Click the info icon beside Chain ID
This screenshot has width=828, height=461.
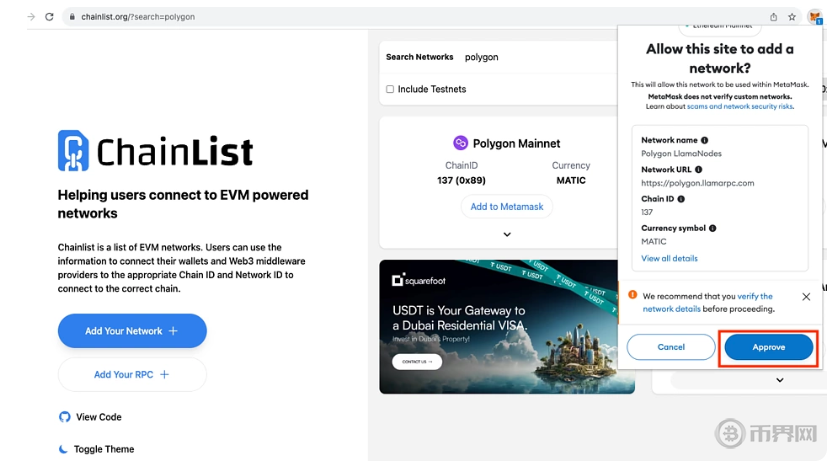tap(681, 199)
